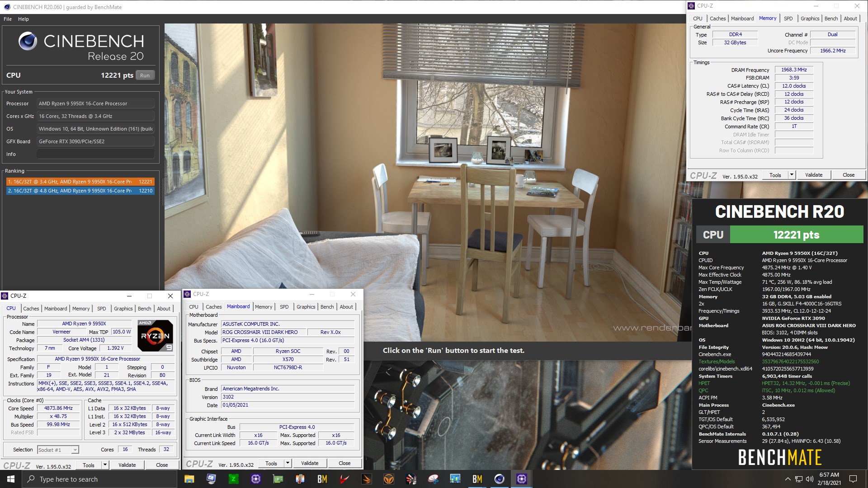Open the Action Center notification icon
868x488 pixels.
click(853, 479)
